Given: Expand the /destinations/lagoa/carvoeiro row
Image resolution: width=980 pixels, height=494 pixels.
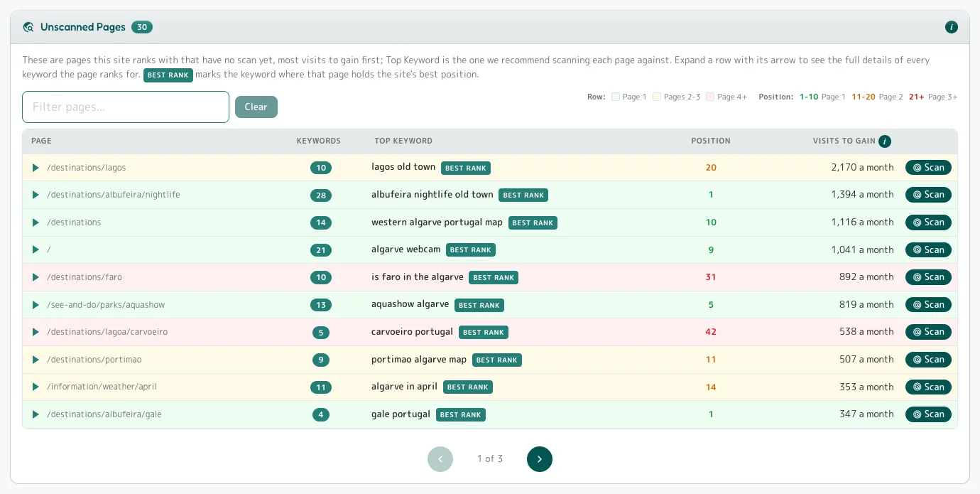Looking at the screenshot, I should (x=36, y=332).
